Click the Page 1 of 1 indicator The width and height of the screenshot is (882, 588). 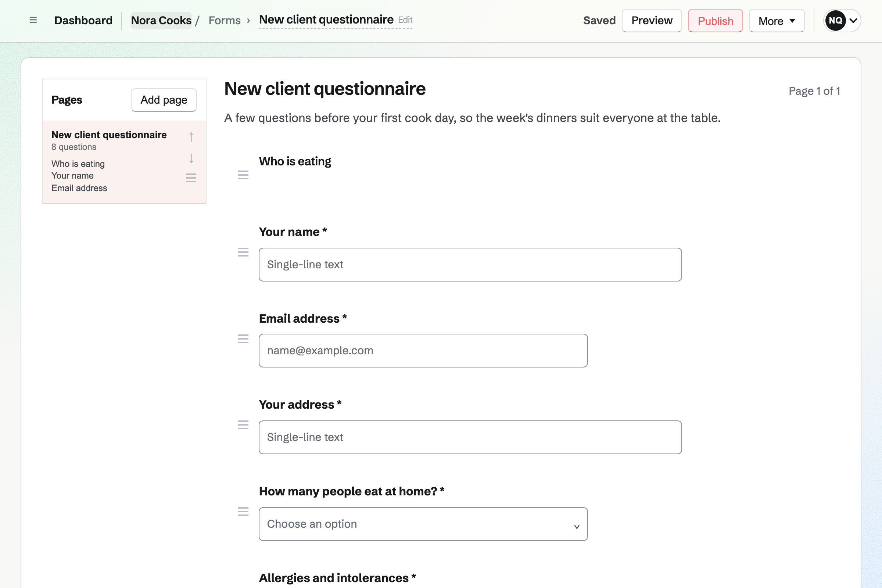coord(814,91)
